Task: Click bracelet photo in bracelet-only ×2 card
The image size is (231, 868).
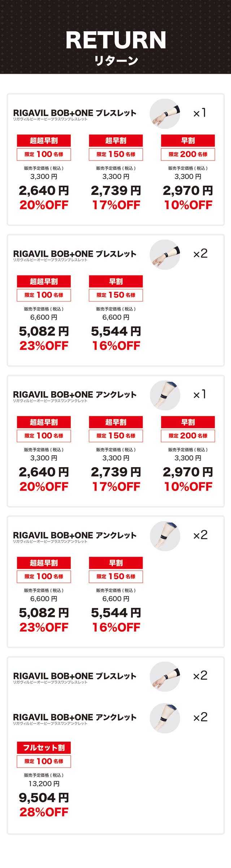Action: tap(165, 255)
